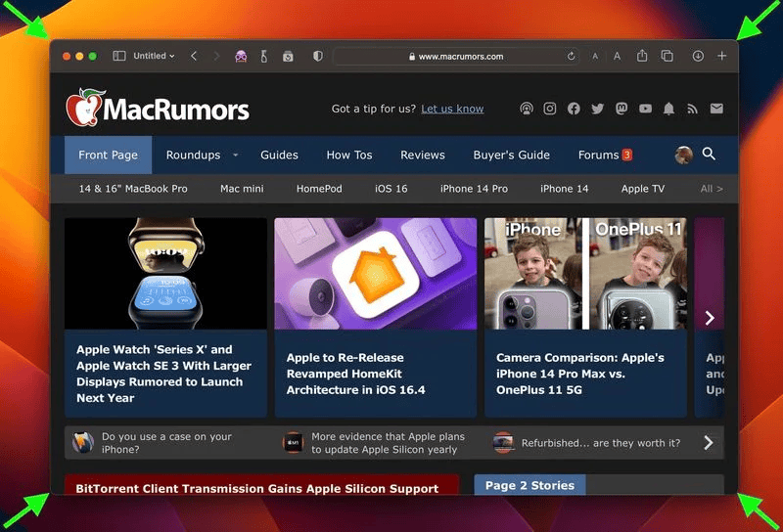783x532 pixels.
Task: Open the Apple Watch Series X article thumbnail
Action: tap(165, 273)
